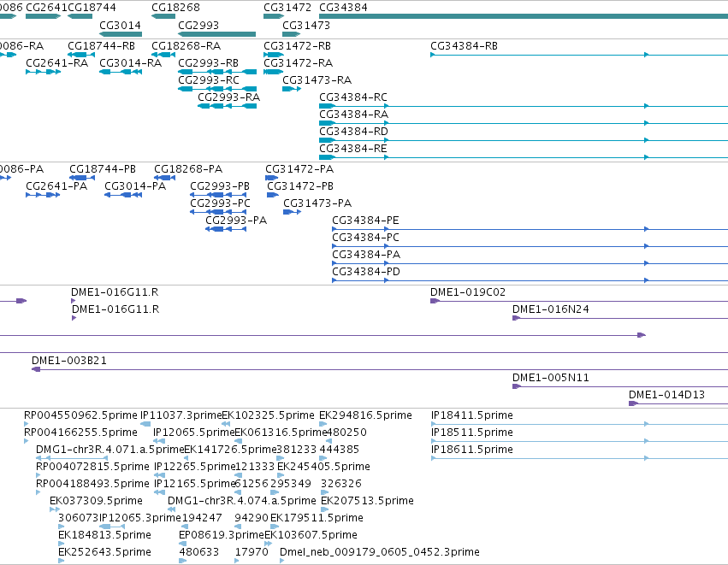Click protein label CG2993-PC

221,203
